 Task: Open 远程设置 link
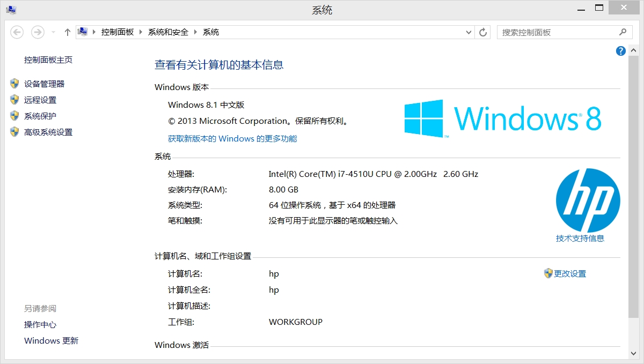(40, 100)
